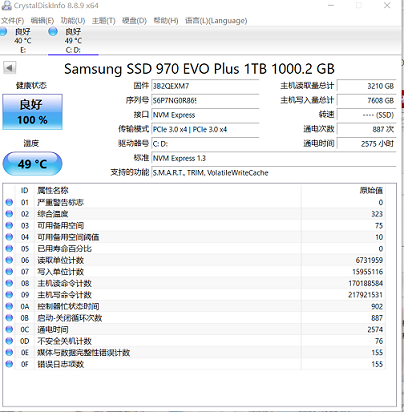Select the 启动-关闭循环次数 attribute row

[x=195, y=318]
